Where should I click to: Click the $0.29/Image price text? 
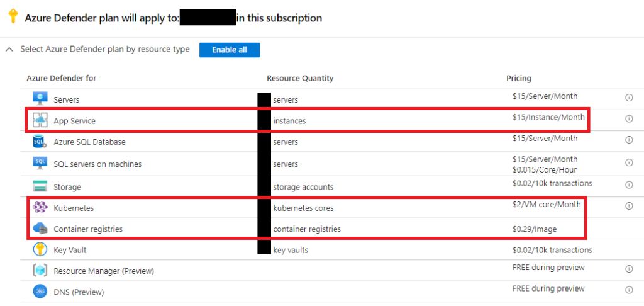pos(535,229)
